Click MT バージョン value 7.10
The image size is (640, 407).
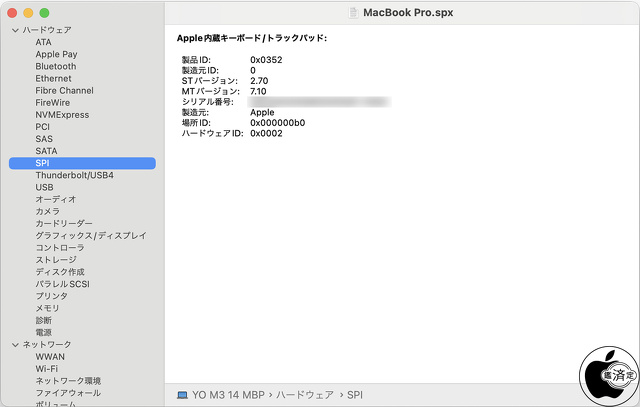point(258,91)
